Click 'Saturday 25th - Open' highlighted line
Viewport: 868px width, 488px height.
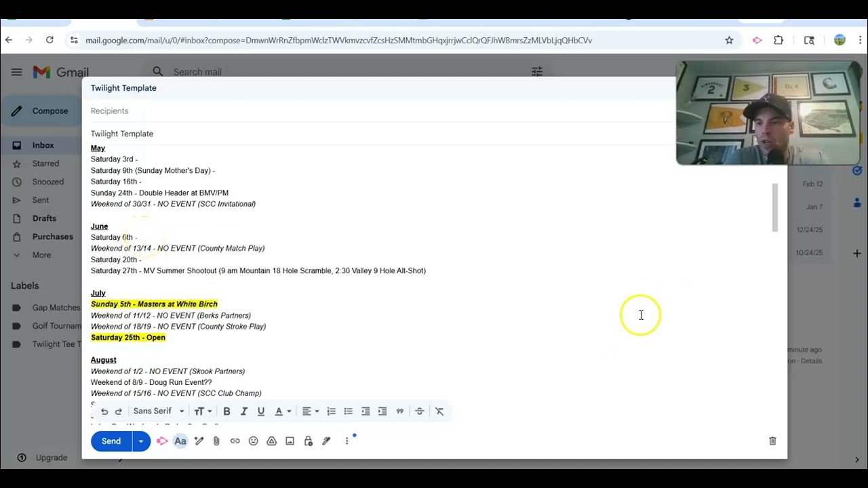pyautogui.click(x=128, y=338)
